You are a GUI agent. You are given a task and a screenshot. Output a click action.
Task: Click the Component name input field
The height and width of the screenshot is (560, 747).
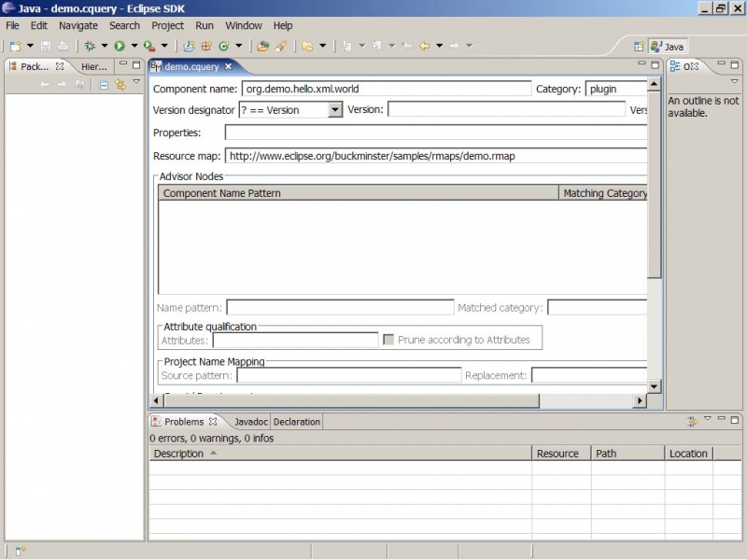tap(387, 89)
